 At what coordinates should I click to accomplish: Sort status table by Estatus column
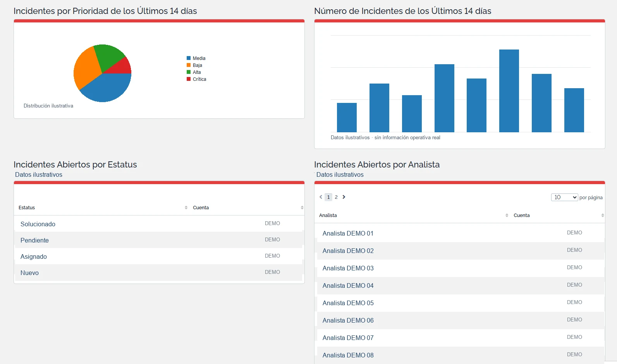(x=186, y=208)
